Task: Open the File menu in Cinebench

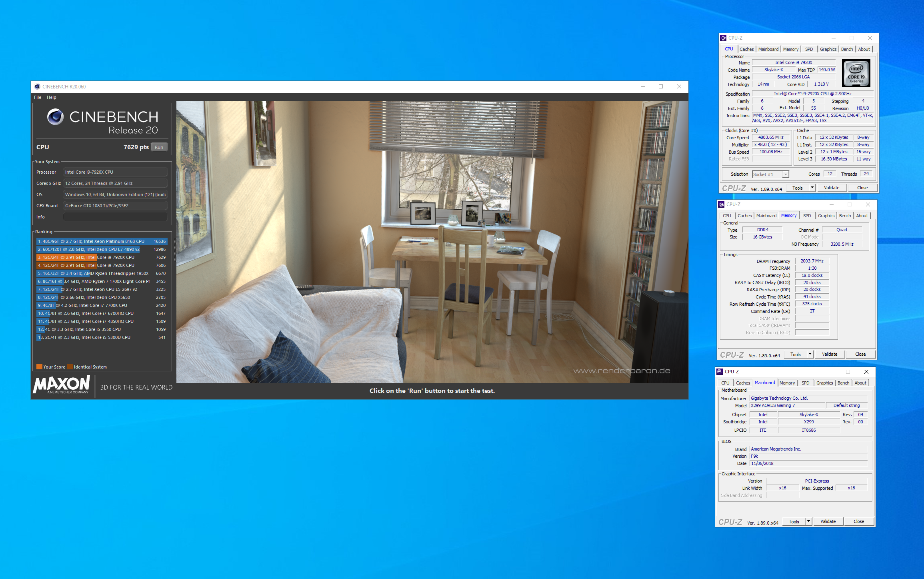Action: pyautogui.click(x=38, y=97)
